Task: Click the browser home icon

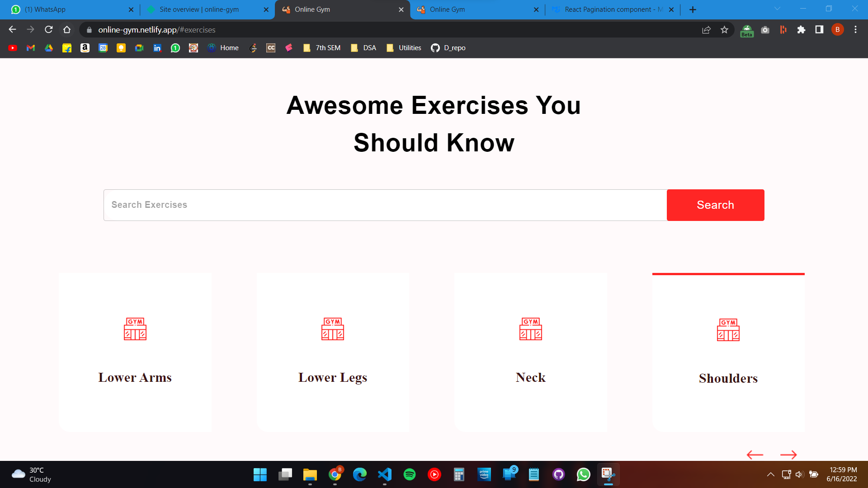Action: tap(67, 29)
